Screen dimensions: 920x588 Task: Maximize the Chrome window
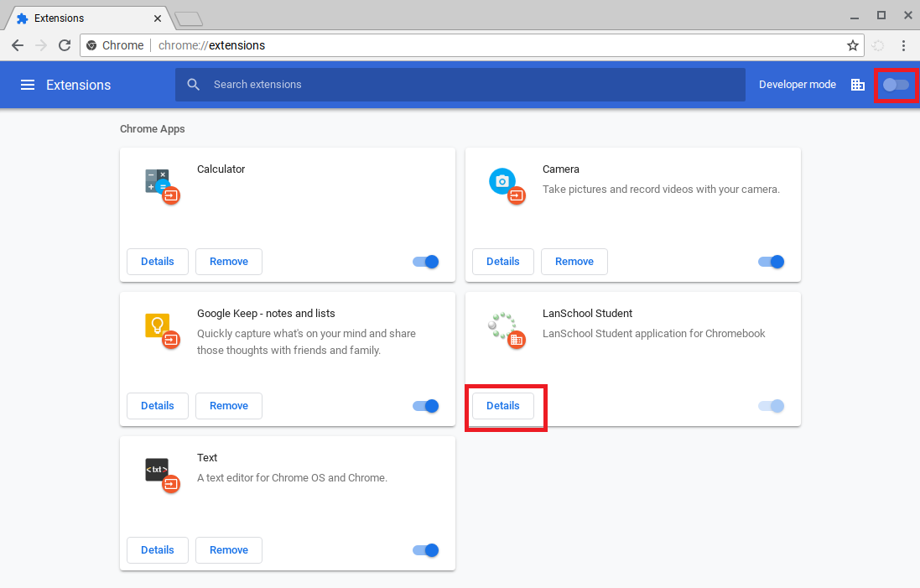881,16
